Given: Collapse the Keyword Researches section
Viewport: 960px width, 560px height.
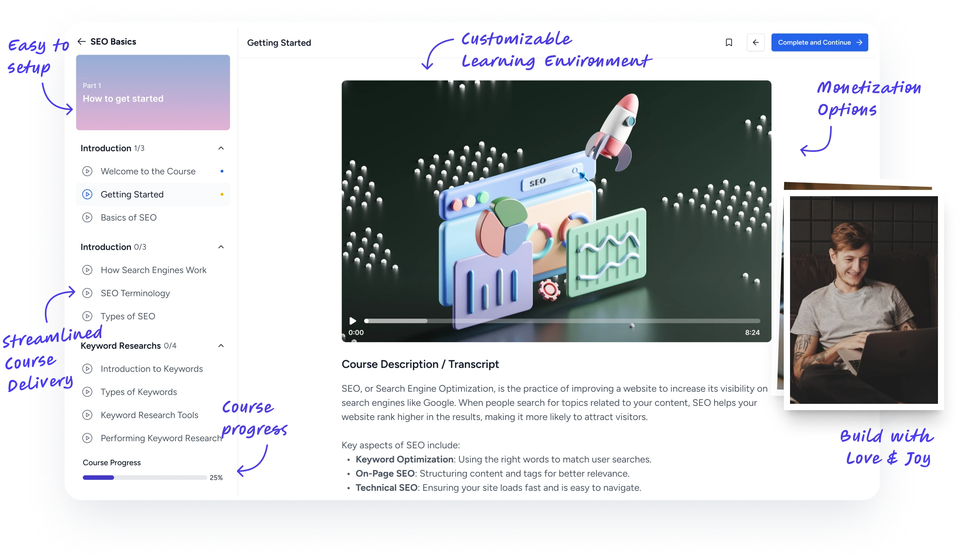Looking at the screenshot, I should [221, 346].
